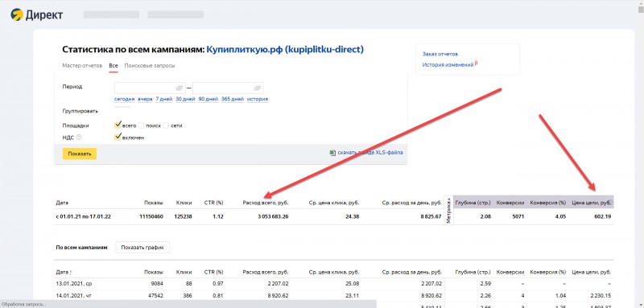Click the 'Глубина (стр.)' summary header
Image resolution: width=644 pixels, height=308 pixels.
473,203
